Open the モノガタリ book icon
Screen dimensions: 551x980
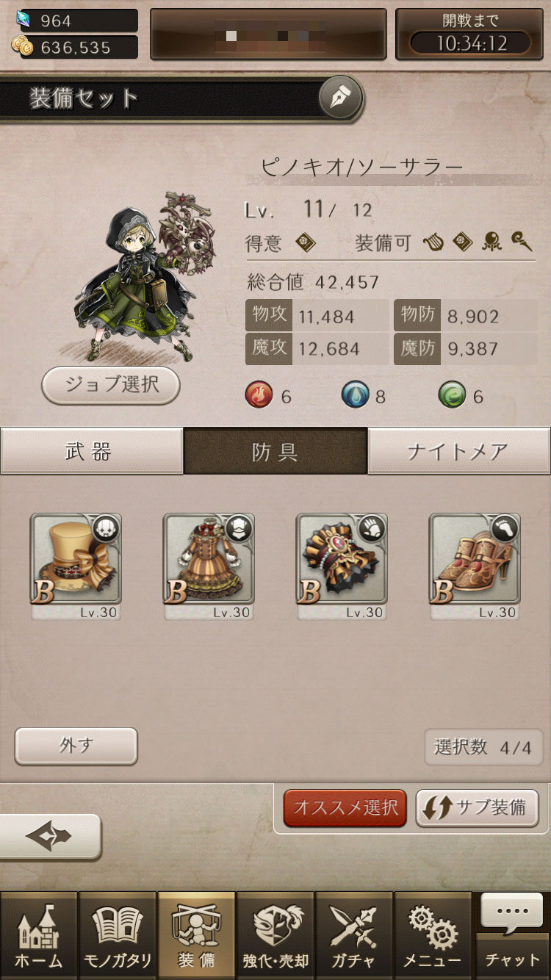coord(118,935)
